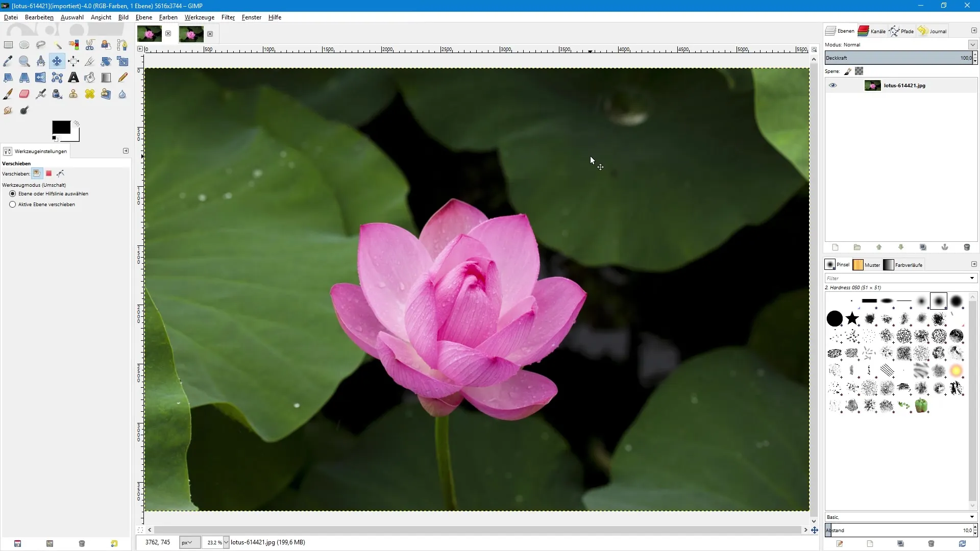Open the Werkzeuge menu
The height and width of the screenshot is (551, 980).
point(200,17)
